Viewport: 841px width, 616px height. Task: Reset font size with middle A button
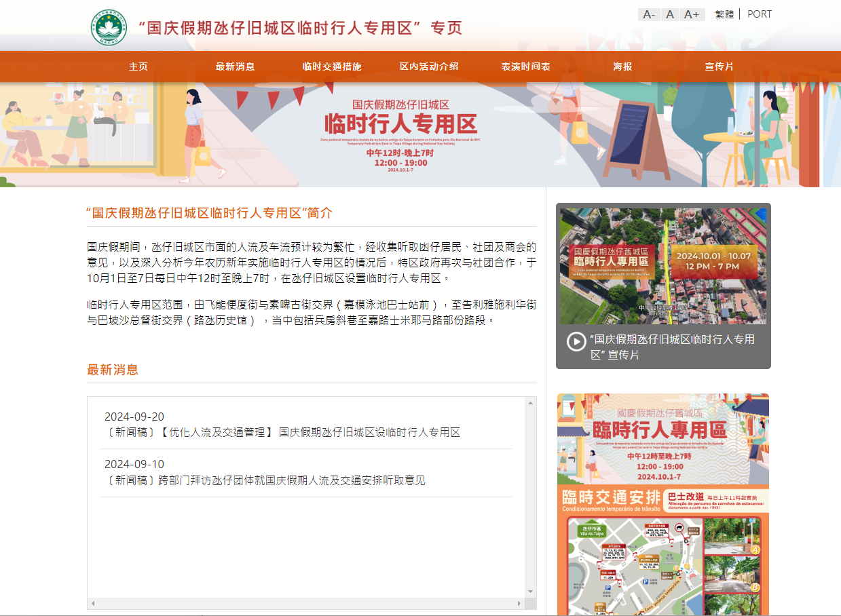tap(670, 14)
